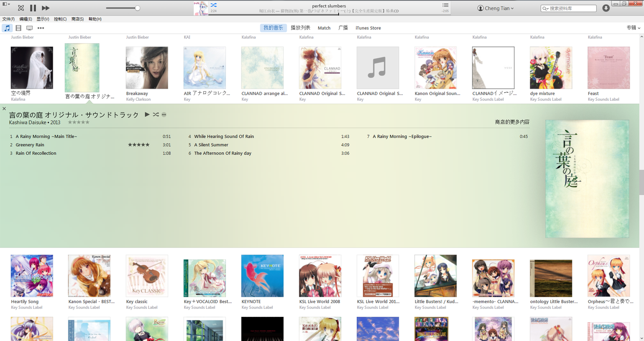Open the 帮助(H) menu
644x341 pixels.
(x=95, y=19)
